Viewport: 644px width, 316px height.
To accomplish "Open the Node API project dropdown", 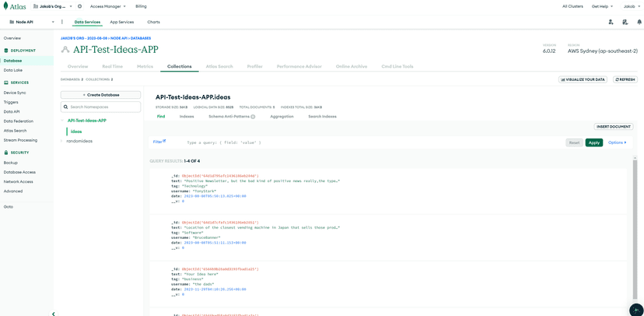I will click(x=31, y=23).
